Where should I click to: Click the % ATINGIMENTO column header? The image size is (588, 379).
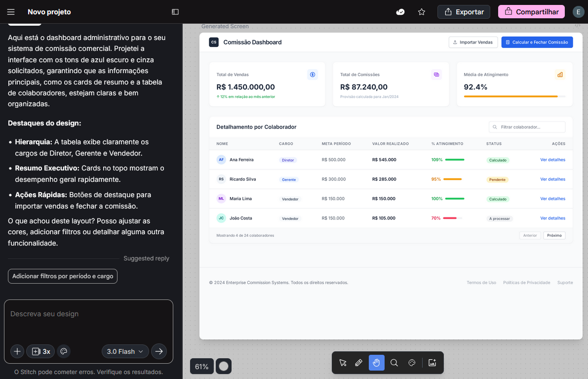[447, 144]
